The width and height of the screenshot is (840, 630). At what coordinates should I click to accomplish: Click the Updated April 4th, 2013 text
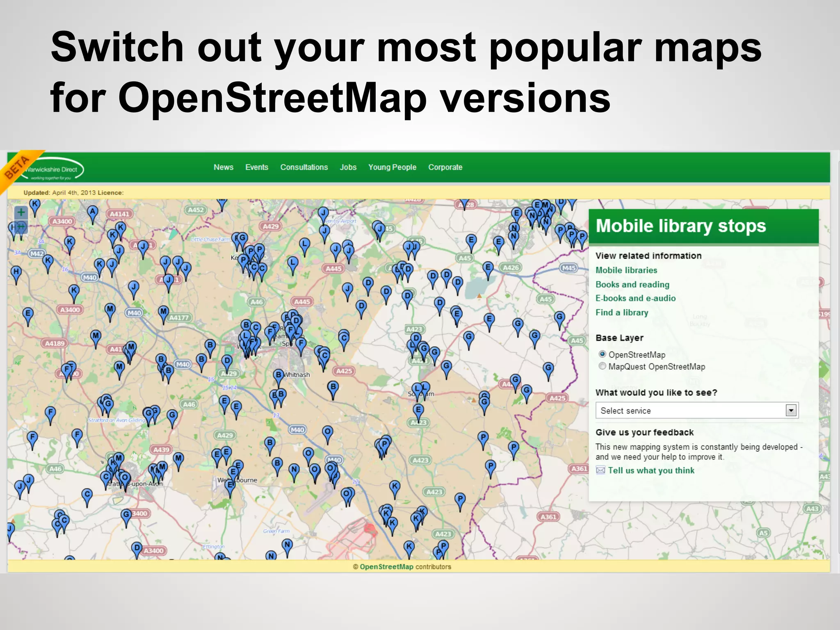point(59,193)
